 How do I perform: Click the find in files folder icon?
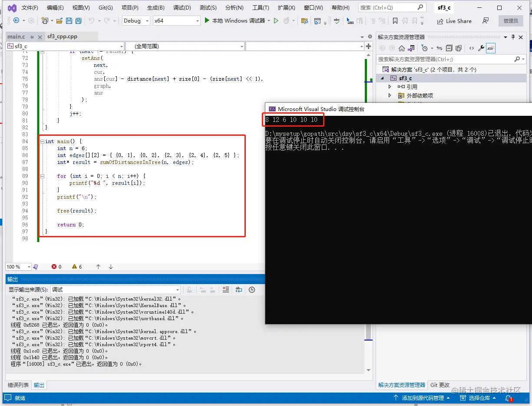click(x=304, y=21)
